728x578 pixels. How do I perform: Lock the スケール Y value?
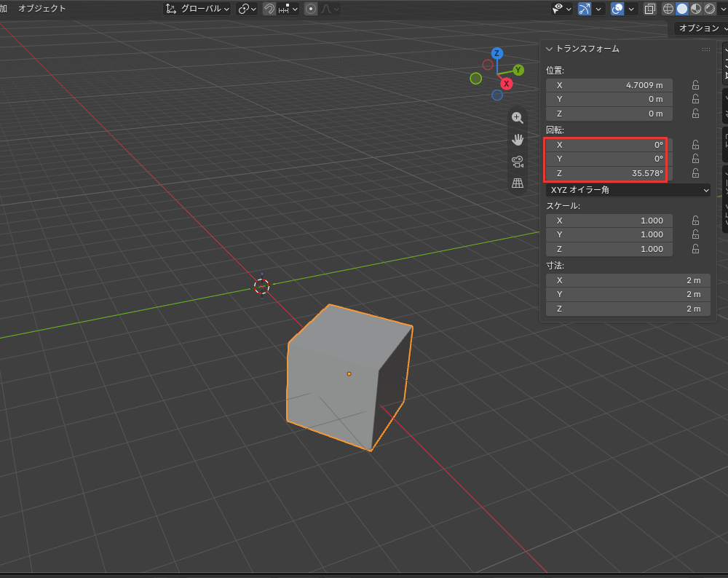[x=695, y=234]
